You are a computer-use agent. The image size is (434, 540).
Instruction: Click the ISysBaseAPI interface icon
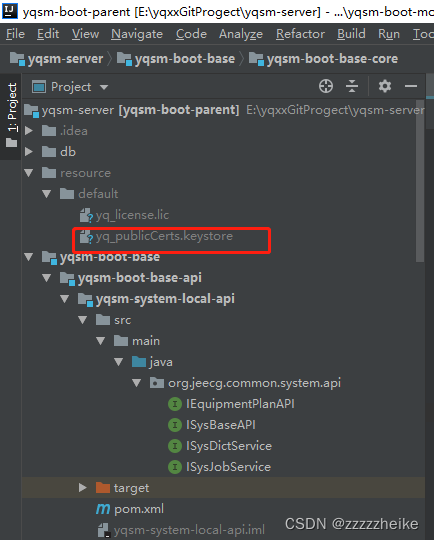(175, 425)
